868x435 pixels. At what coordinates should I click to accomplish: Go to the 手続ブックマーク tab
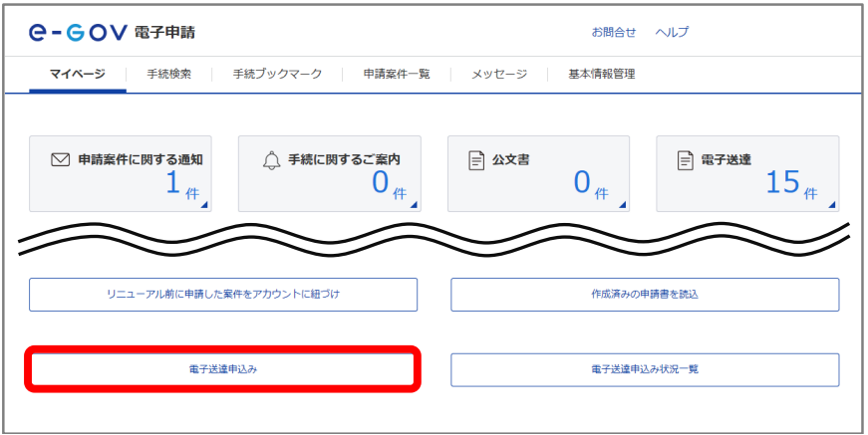click(x=277, y=74)
